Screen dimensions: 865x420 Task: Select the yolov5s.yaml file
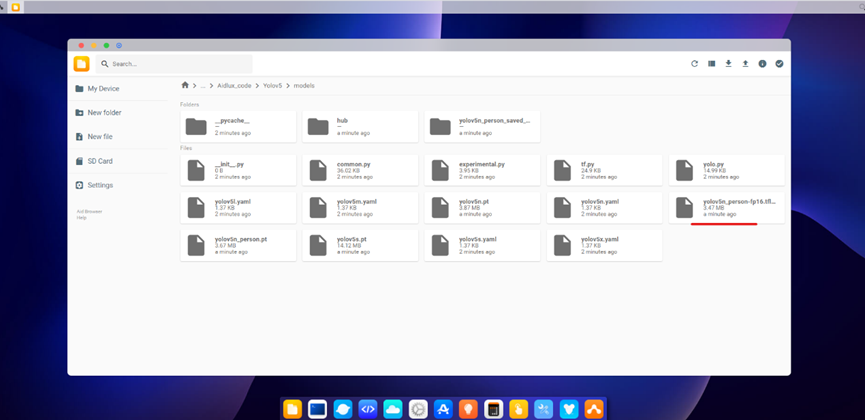pyautogui.click(x=482, y=246)
